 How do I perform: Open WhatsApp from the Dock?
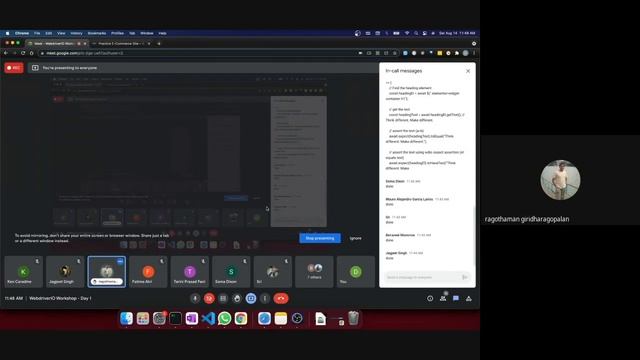pos(224,318)
